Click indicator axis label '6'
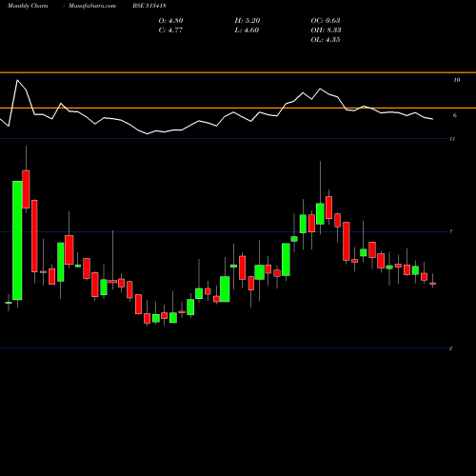This screenshot has height=476, width=476. (x=455, y=115)
